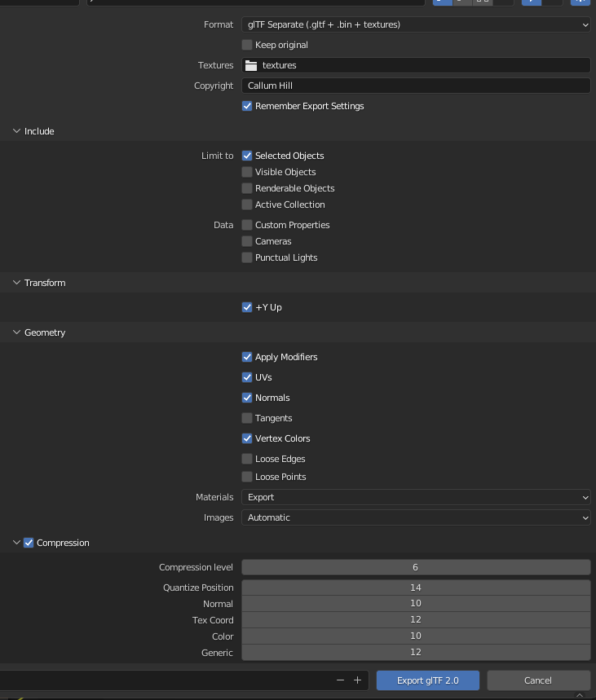Image resolution: width=596 pixels, height=700 pixels.
Task: Open the Format dropdown menu
Action: [x=416, y=24]
